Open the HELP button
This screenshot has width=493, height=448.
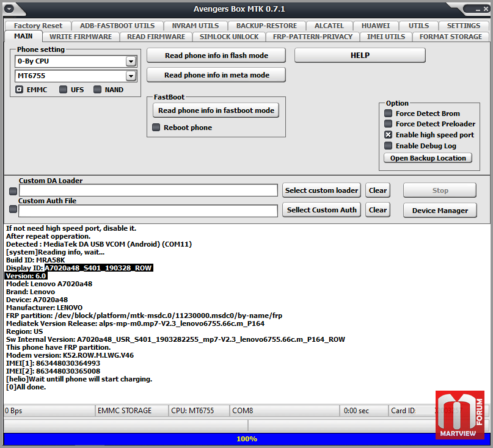[360, 56]
